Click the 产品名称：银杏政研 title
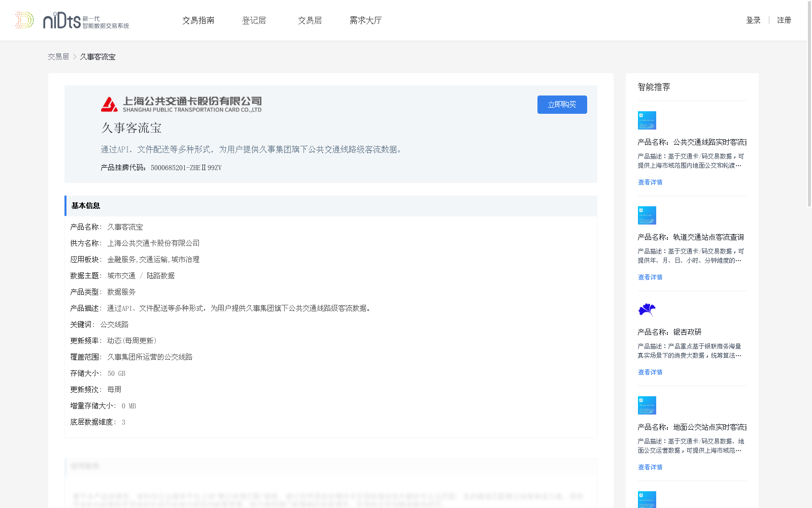 pos(669,332)
